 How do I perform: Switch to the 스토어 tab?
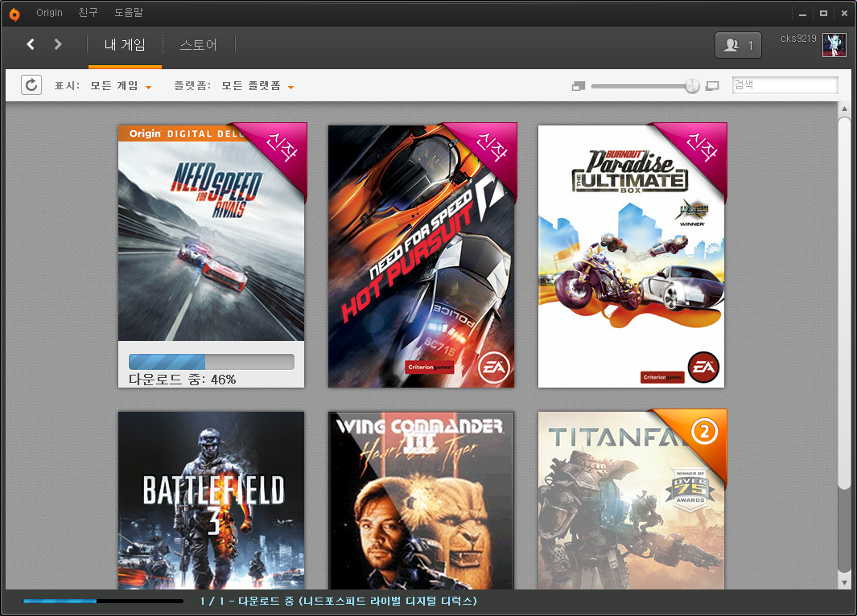click(198, 45)
